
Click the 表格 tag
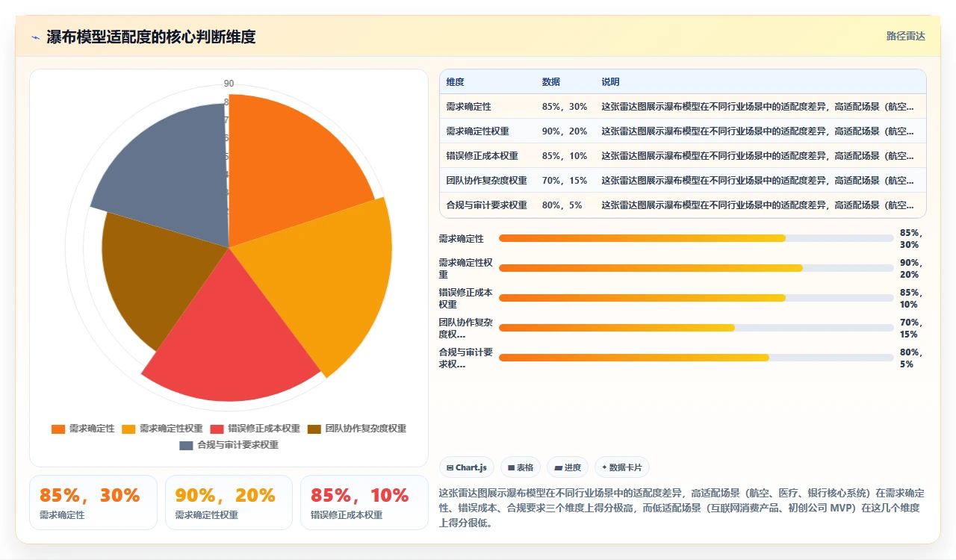(520, 467)
